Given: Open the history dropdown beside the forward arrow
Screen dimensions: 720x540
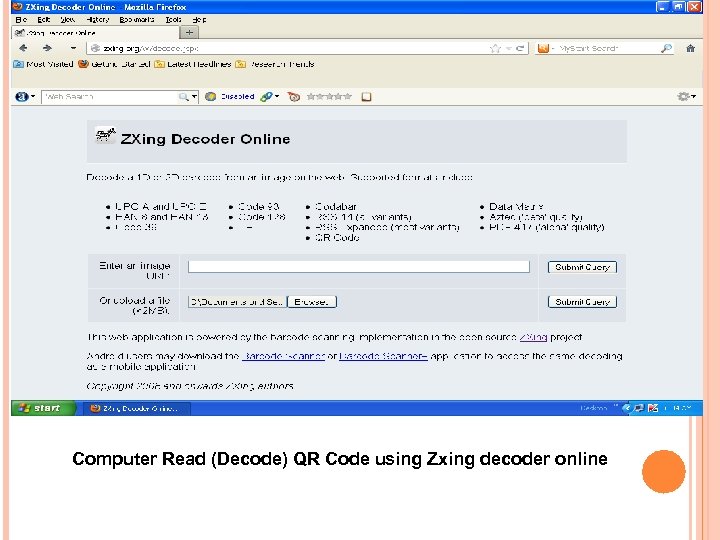Looking at the screenshot, I should point(73,48).
